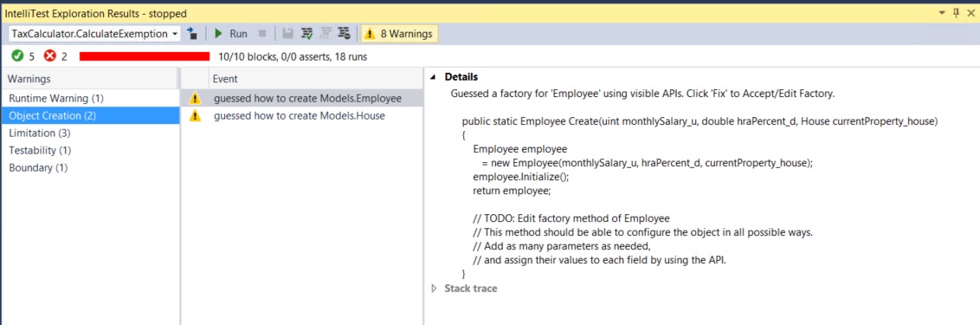Click the Stop exploration square icon
Screen dimensions: 980x325
pos(262,34)
